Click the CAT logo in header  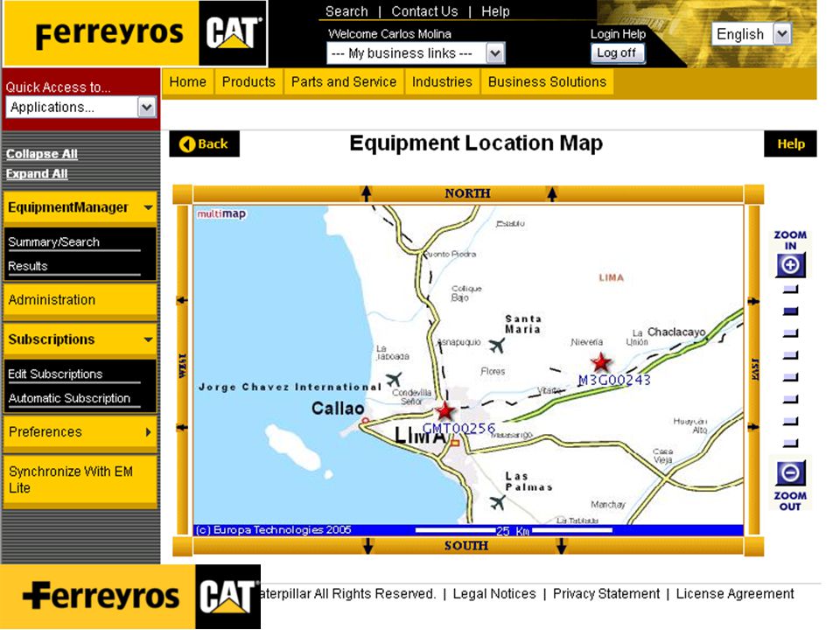(233, 33)
